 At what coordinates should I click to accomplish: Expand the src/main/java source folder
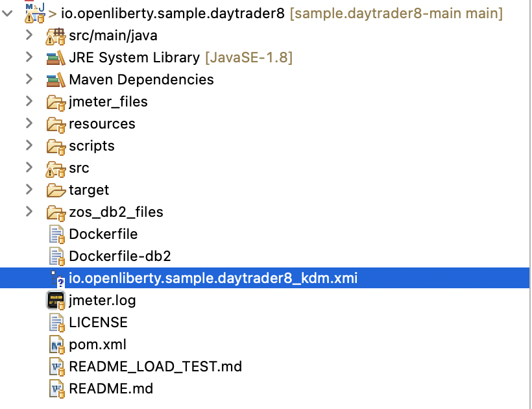click(29, 36)
